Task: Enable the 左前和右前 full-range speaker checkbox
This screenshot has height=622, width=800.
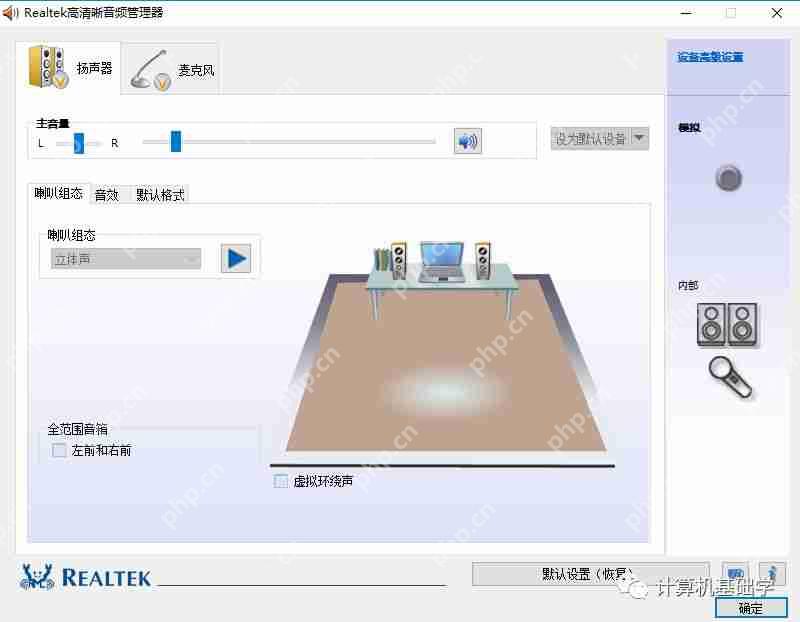Action: point(57,450)
